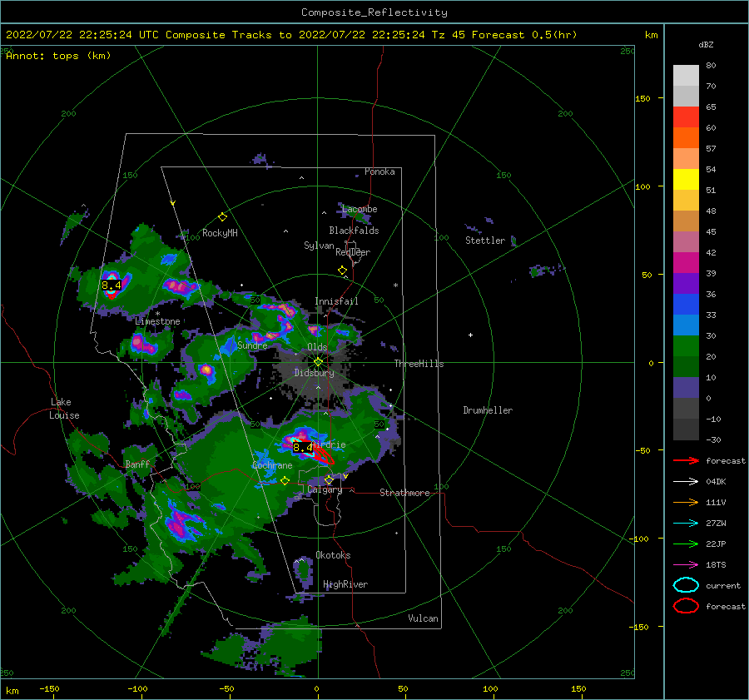Image resolution: width=749 pixels, height=700 pixels.
Task: Select the radar-center diamond marker above Didsbury
Action: click(x=318, y=362)
